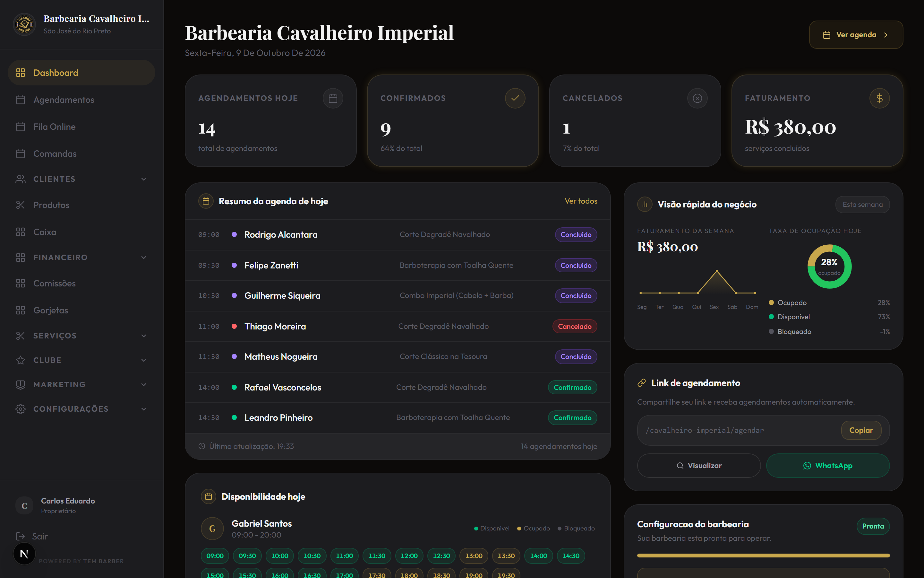Screen dimensions: 924x578
Task: Click the calendar icon beside Disponibilidade hoje
Action: tap(209, 496)
